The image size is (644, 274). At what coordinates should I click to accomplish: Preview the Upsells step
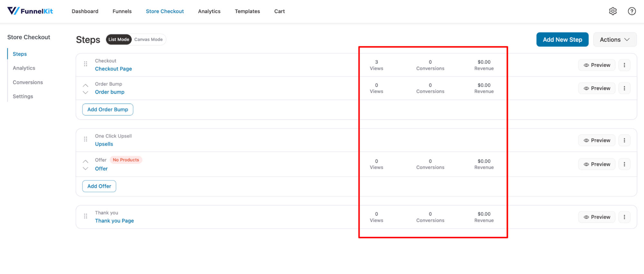[597, 140]
